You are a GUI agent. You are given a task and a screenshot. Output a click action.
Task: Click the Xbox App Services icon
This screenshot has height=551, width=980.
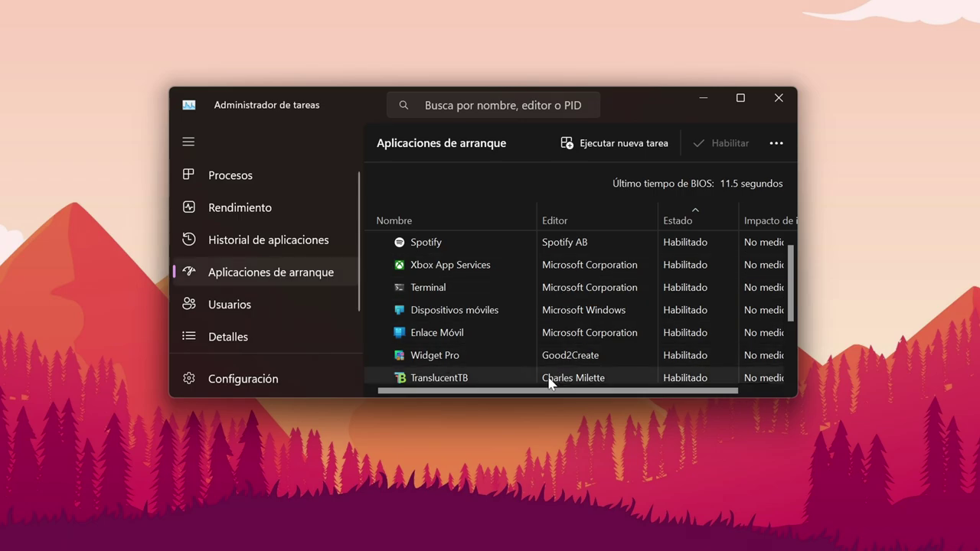pos(399,265)
